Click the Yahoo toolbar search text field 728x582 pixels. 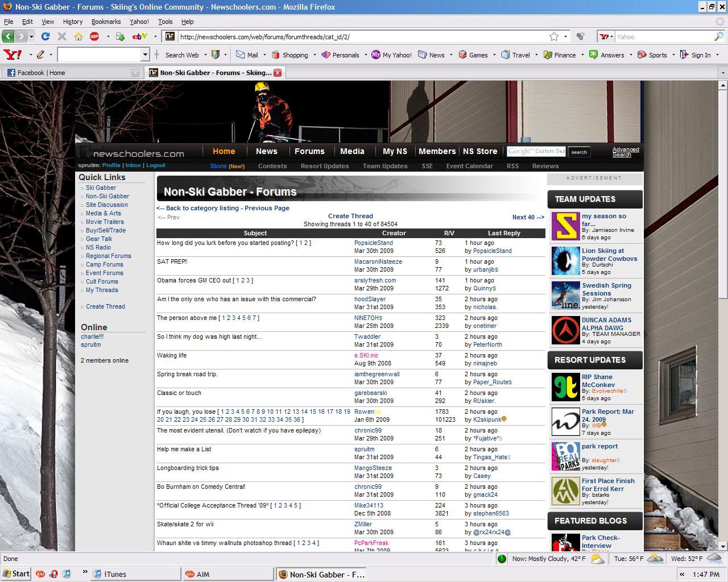(x=99, y=55)
